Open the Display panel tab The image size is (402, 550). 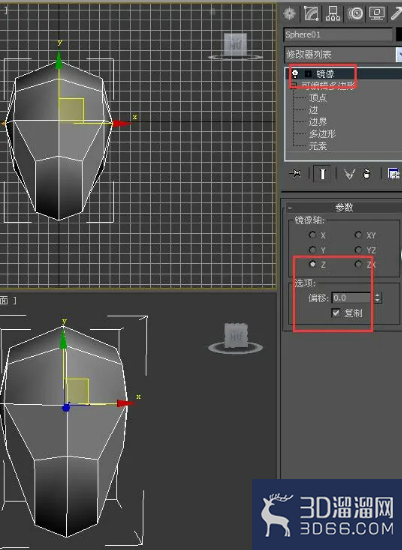pyautogui.click(x=377, y=14)
